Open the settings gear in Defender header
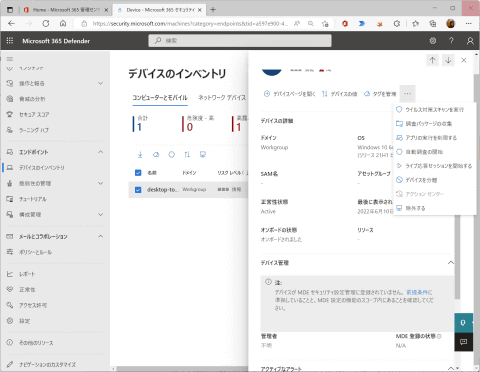 coord(433,41)
